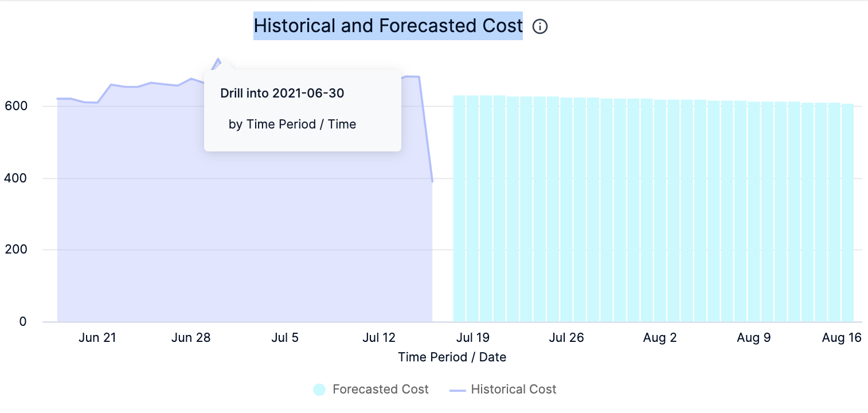Click the 'Time Period / Date' axis title
The image size is (868, 413).
click(x=452, y=357)
